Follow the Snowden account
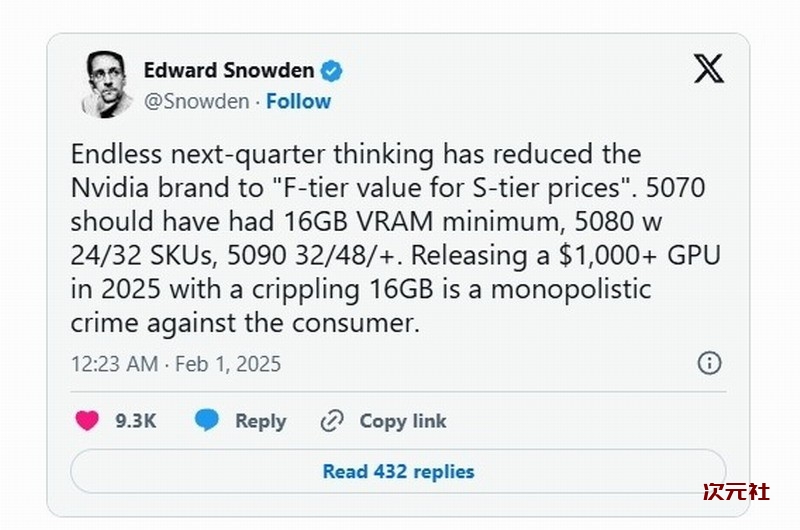The image size is (800, 530). point(298,101)
